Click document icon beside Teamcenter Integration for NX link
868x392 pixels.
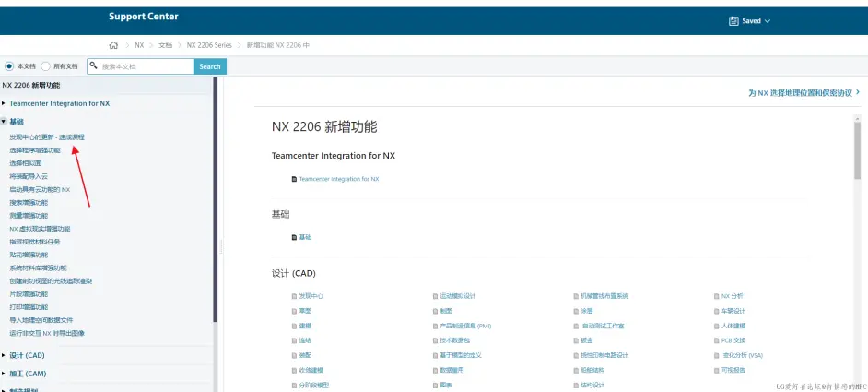coord(293,179)
